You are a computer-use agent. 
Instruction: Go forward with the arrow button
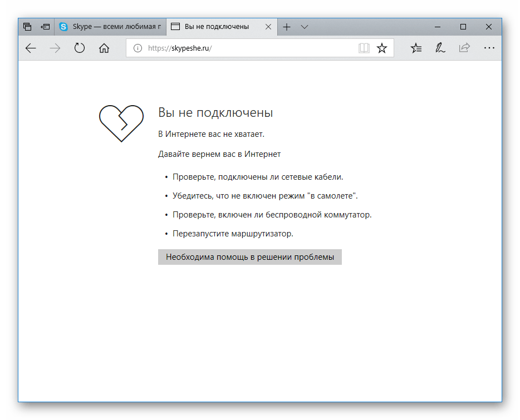pos(55,48)
